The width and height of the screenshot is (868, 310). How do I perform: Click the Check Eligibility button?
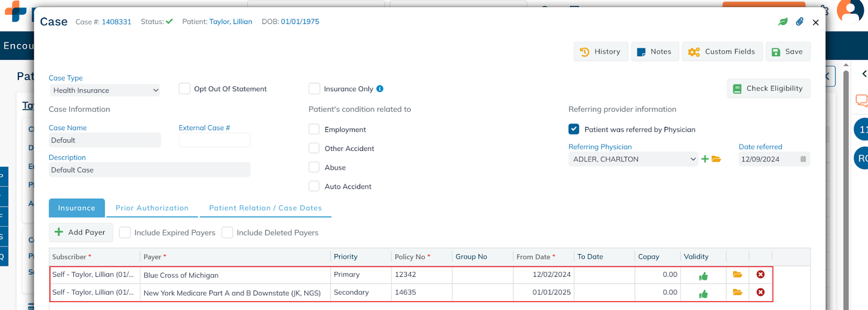tap(768, 88)
